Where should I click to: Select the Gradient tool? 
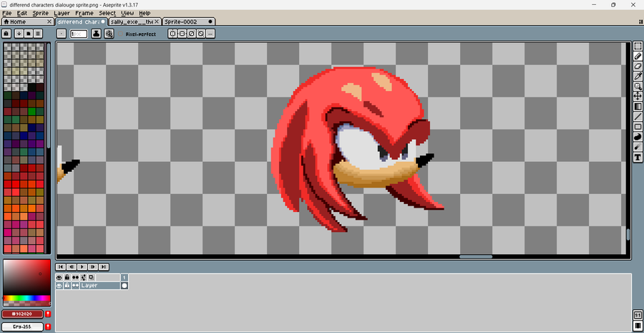pos(638,107)
